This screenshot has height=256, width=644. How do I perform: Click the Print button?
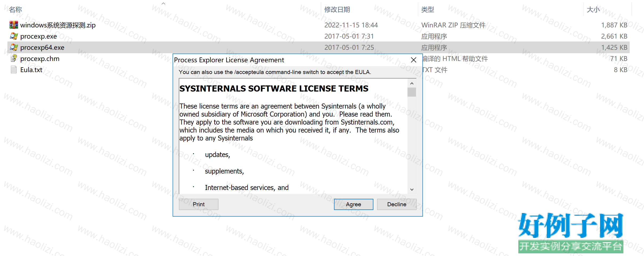point(199,204)
